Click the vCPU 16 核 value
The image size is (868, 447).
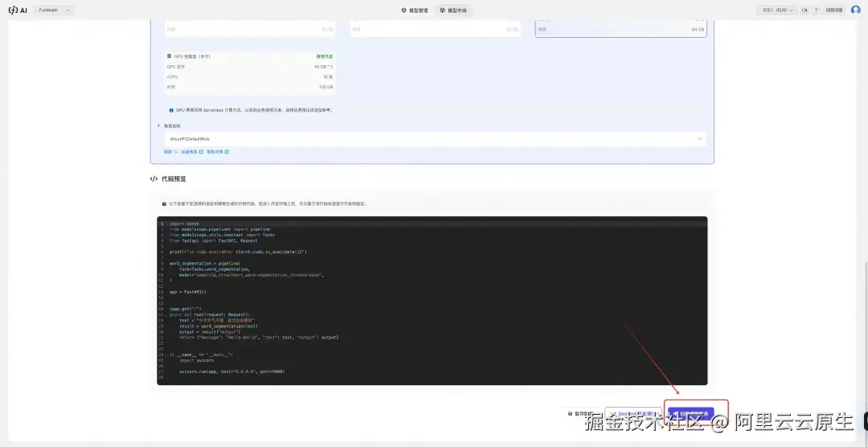point(328,77)
